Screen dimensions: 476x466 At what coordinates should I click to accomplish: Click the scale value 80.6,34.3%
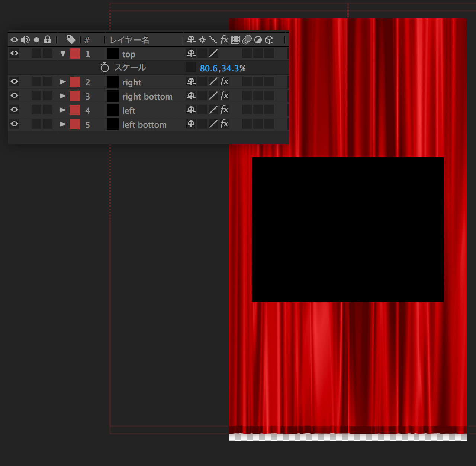[x=222, y=68]
